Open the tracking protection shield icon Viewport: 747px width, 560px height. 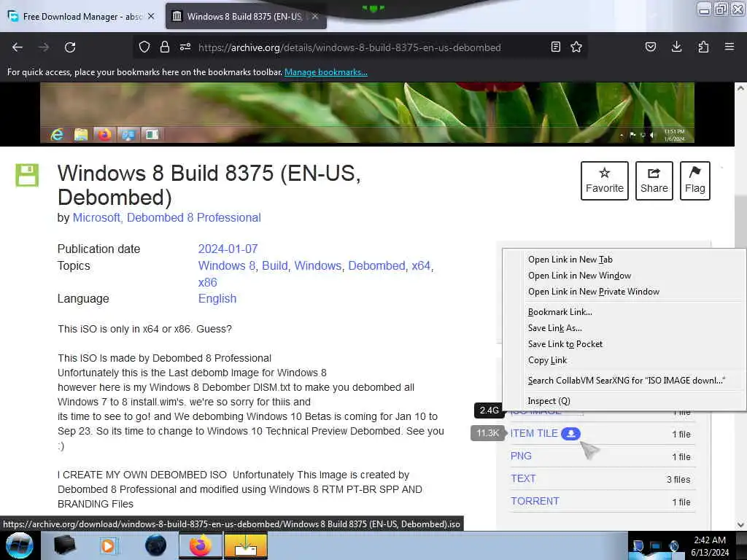[144, 47]
